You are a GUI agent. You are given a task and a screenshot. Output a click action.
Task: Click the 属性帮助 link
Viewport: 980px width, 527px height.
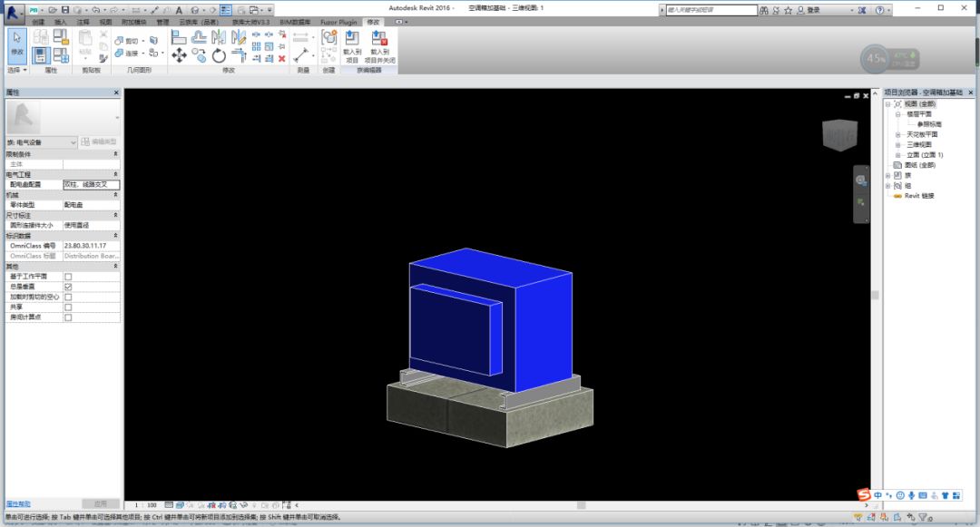(18, 504)
